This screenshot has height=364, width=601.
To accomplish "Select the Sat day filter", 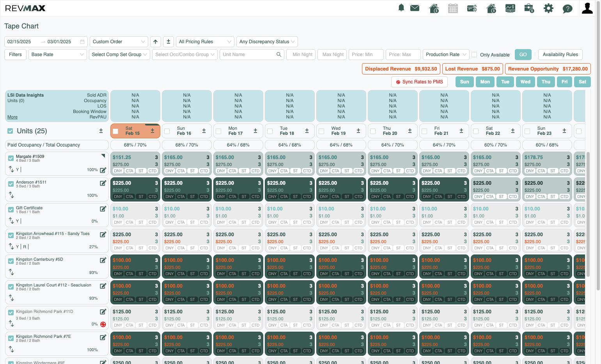I will tap(582, 82).
